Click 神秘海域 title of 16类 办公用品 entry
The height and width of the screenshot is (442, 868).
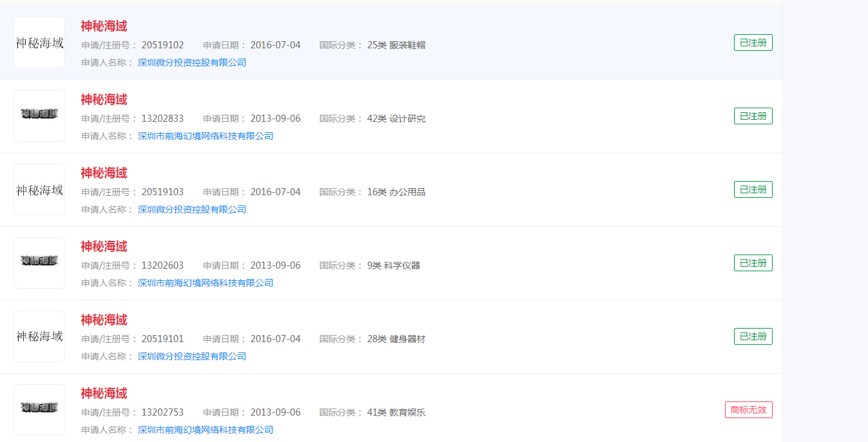pyautogui.click(x=104, y=173)
